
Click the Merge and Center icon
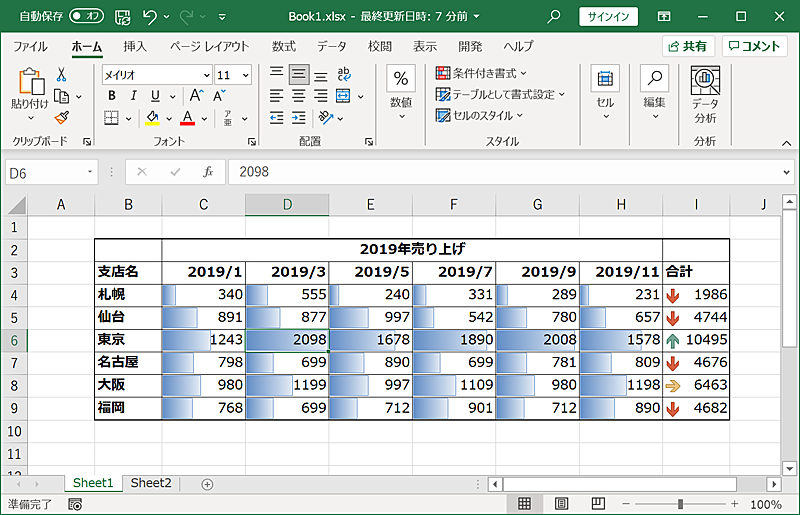[x=343, y=96]
